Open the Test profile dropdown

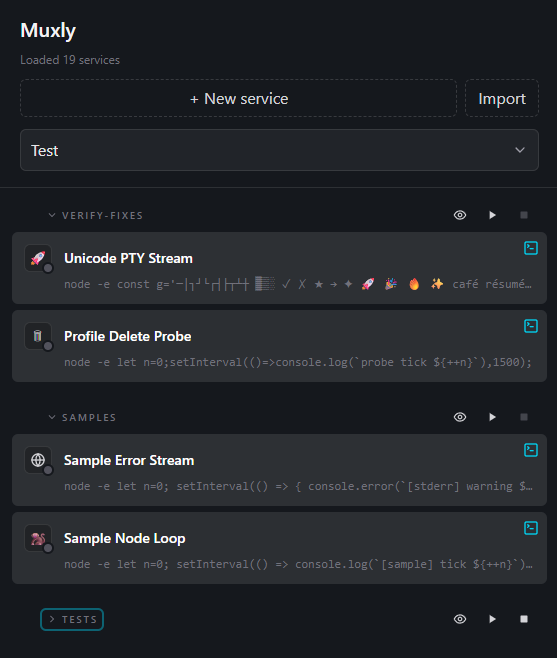279,150
